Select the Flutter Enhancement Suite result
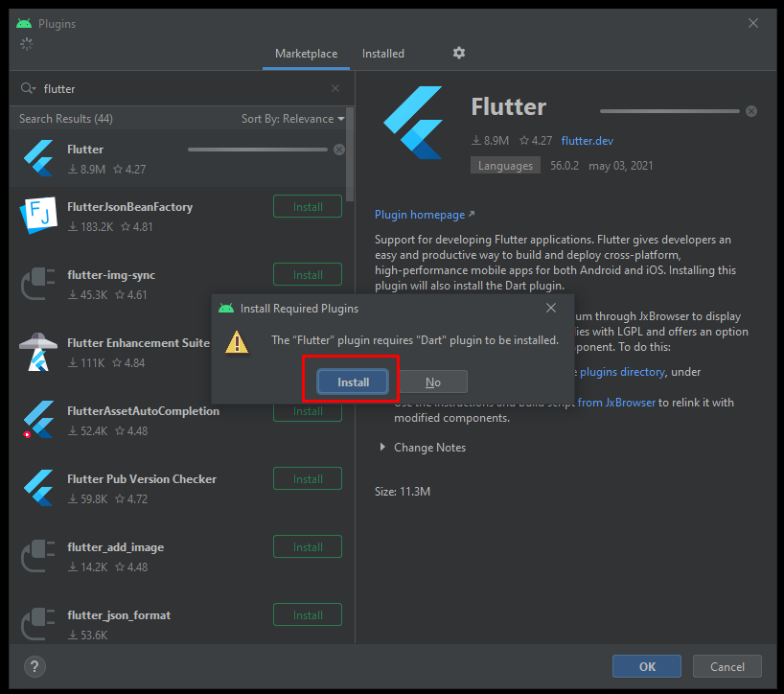 tap(138, 343)
